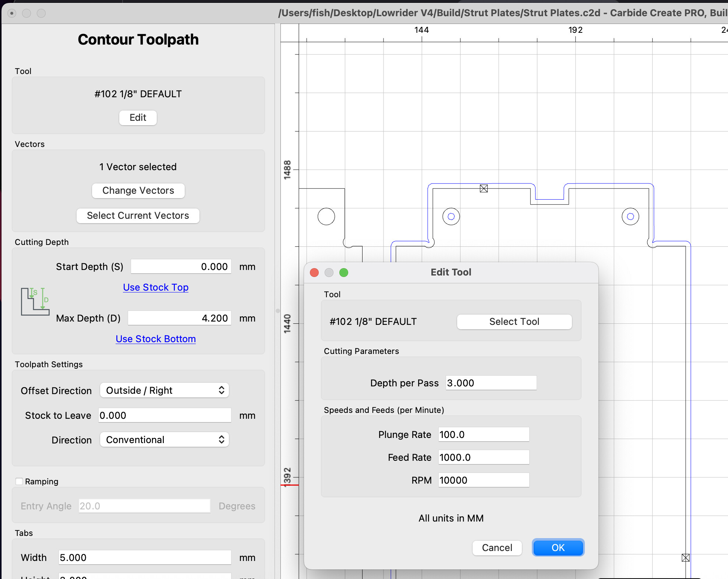Click the left circle hole in canvas
The image size is (728, 579).
tap(451, 217)
